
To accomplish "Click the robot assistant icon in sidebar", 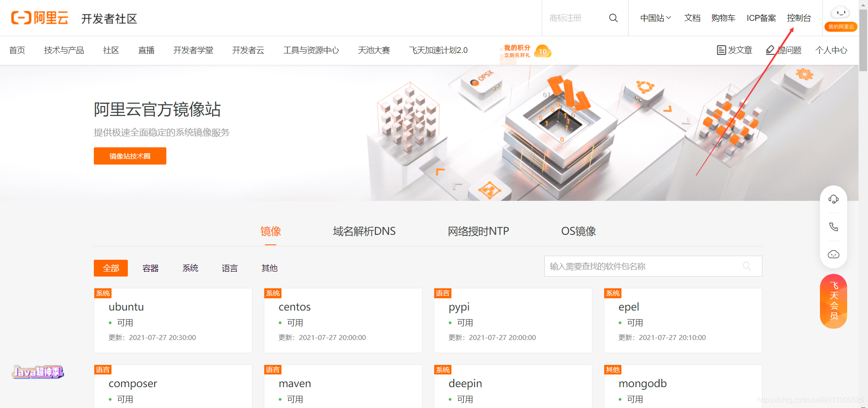I will [834, 254].
